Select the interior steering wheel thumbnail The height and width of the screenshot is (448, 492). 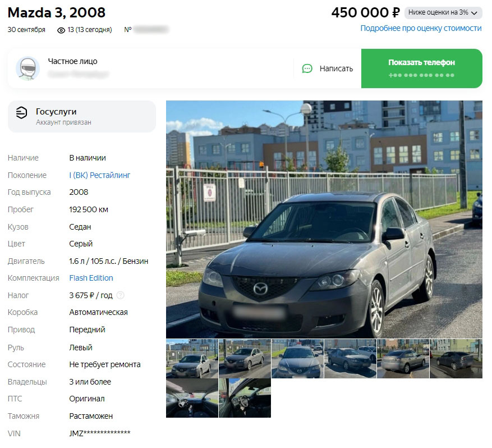(245, 398)
